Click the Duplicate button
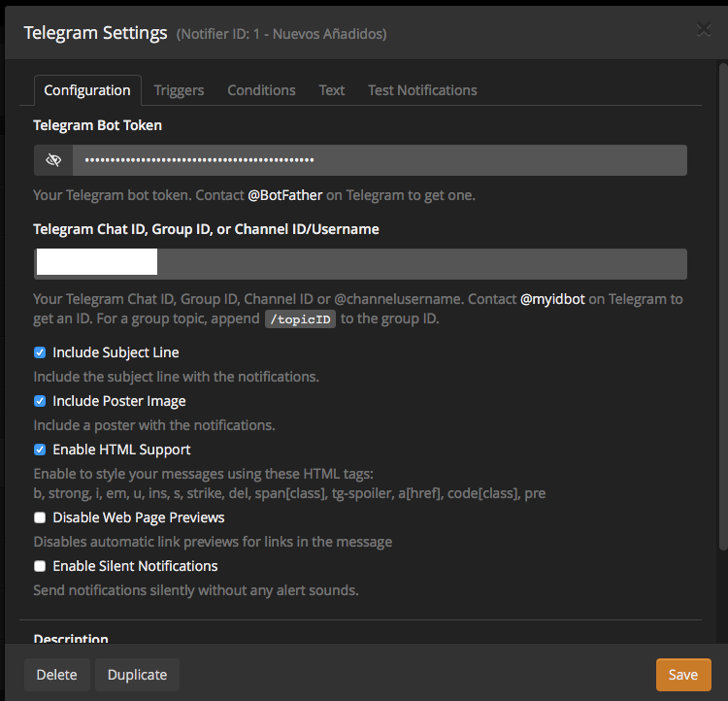This screenshot has width=728, height=701. pyautogui.click(x=137, y=675)
